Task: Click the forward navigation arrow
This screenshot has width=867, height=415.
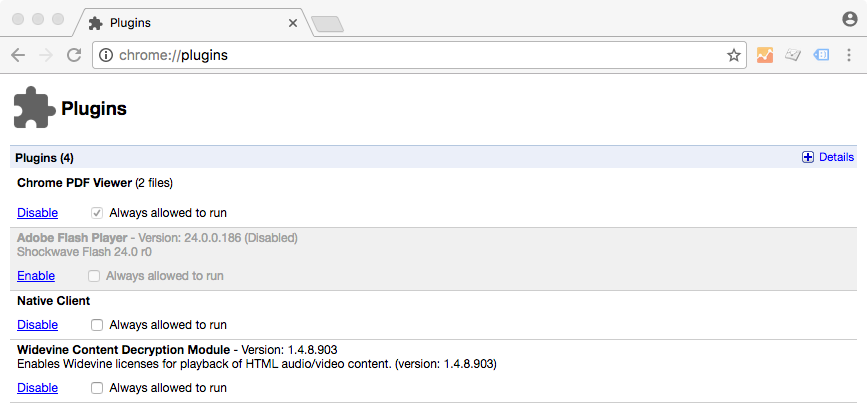Action: coord(45,55)
